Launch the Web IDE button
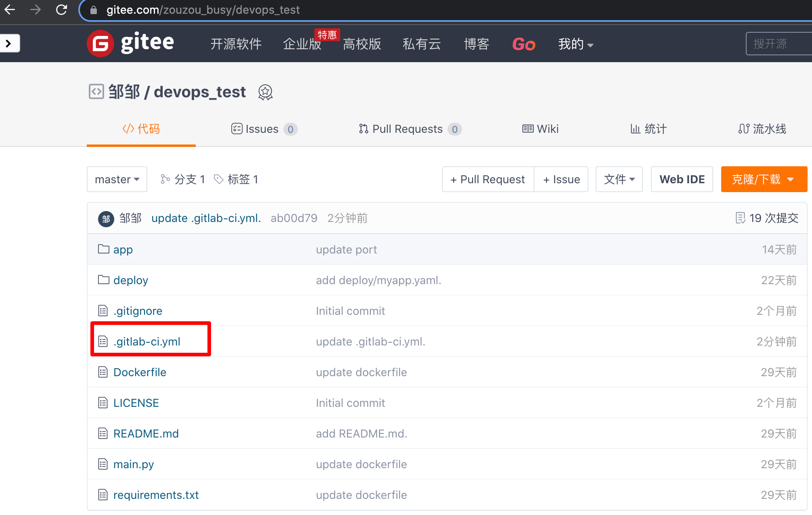Image resolution: width=812 pixels, height=515 pixels. (682, 179)
